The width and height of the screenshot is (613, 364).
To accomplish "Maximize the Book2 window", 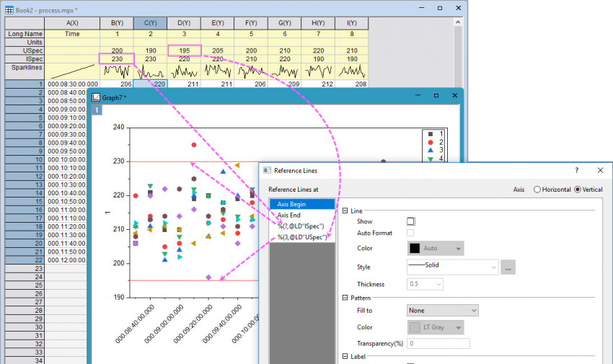I will click(x=440, y=8).
